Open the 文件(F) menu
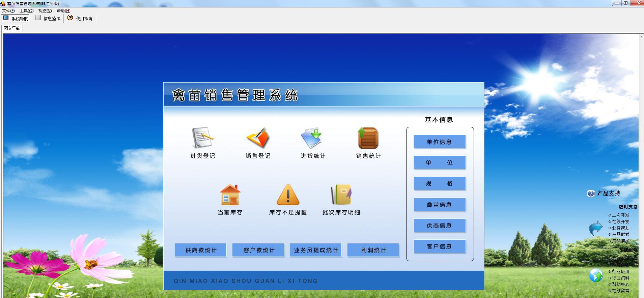644x298 pixels. point(8,11)
